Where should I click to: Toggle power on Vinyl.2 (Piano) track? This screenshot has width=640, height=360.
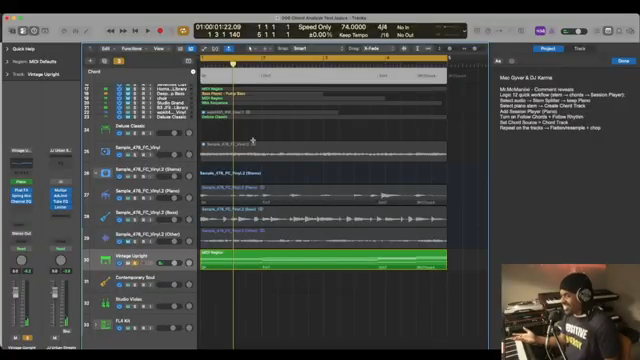(119, 198)
